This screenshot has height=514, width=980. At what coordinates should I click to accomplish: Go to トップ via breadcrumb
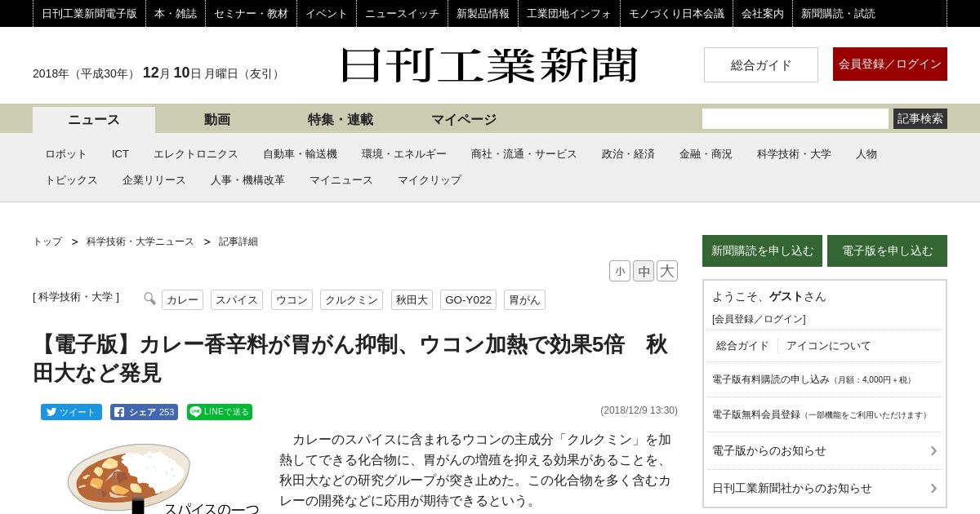click(47, 241)
